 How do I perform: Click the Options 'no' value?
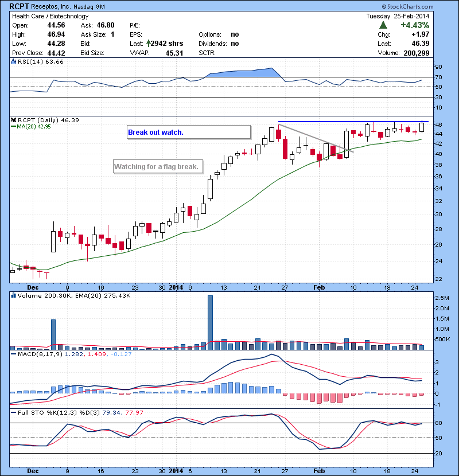235,34
